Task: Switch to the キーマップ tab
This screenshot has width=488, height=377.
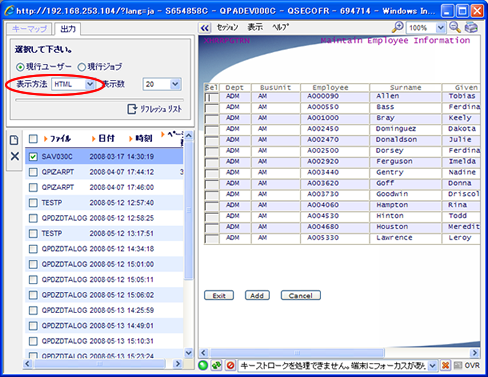Action: click(x=29, y=29)
